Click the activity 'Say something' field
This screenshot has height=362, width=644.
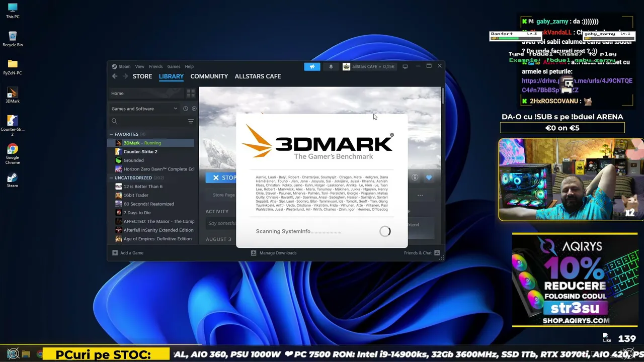(221, 224)
